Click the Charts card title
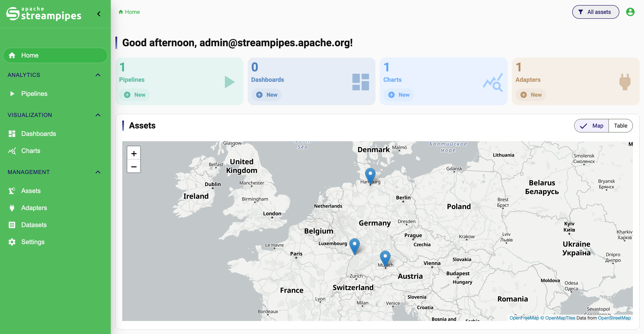The image size is (644, 334). tap(392, 80)
